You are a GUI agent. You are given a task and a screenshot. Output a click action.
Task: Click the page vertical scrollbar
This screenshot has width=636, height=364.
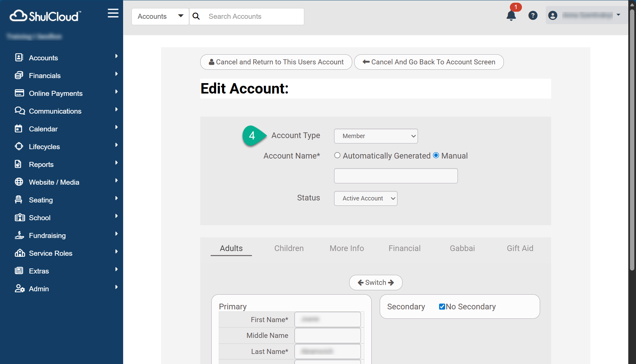click(632, 141)
